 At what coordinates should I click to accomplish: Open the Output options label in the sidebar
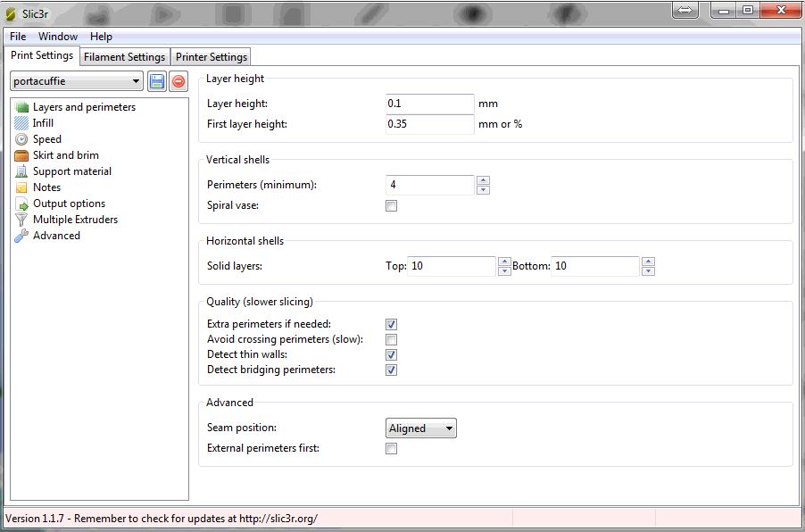70,204
